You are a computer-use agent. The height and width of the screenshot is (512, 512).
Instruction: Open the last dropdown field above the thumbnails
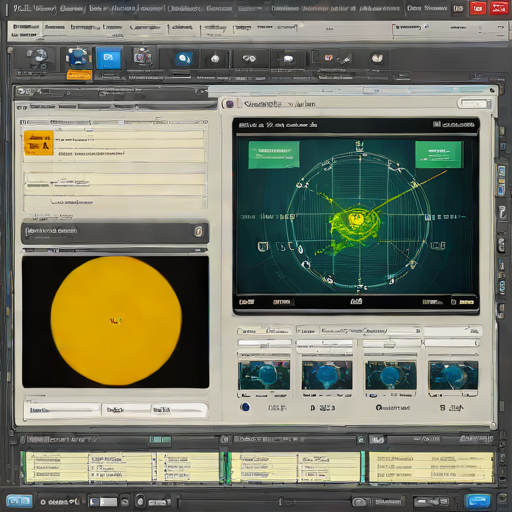(452, 343)
